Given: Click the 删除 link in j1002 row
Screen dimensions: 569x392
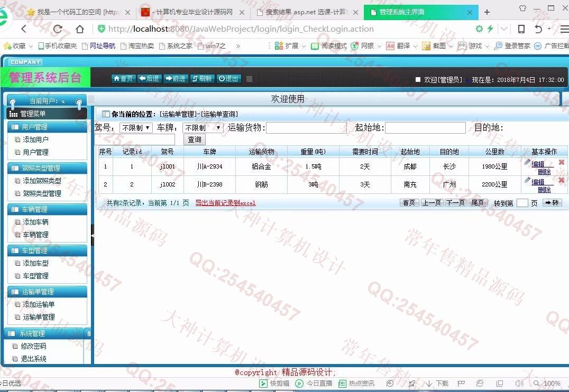Looking at the screenshot, I should [544, 189].
